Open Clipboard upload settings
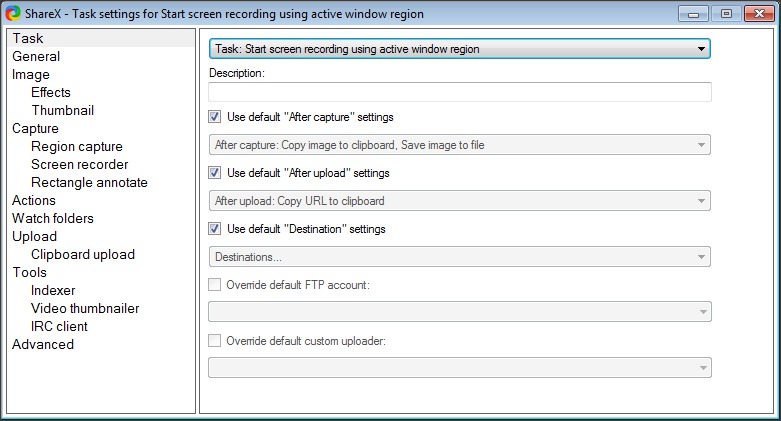This screenshot has width=781, height=421. 83,255
